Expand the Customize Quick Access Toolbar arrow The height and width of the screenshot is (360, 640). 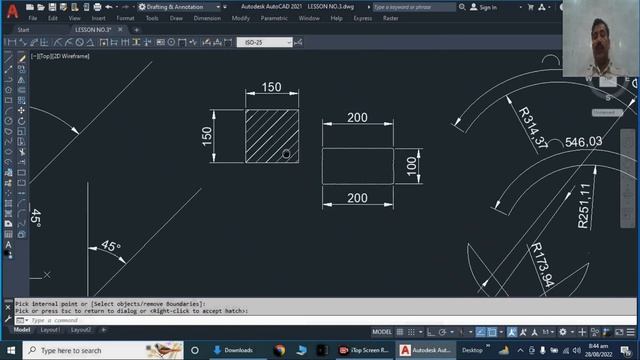click(x=225, y=7)
